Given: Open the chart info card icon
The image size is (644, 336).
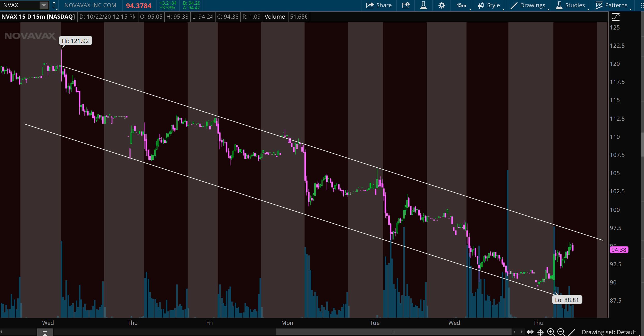Looking at the screenshot, I should click(x=405, y=5).
